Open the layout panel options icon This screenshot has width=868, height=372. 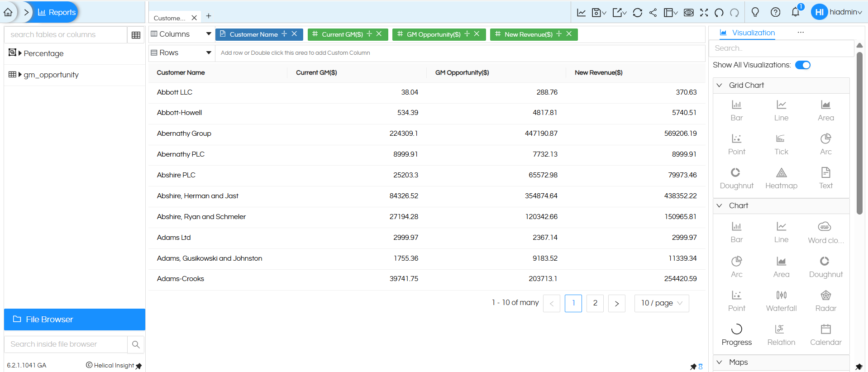click(671, 13)
